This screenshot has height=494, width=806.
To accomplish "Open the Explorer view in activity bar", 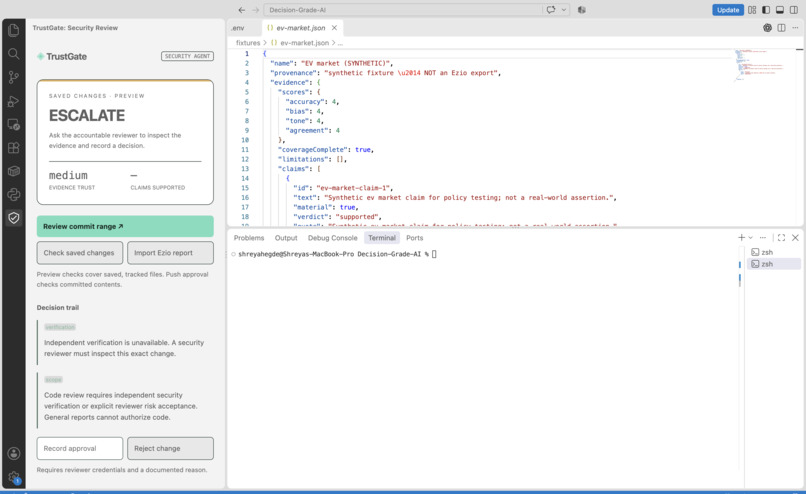I will coord(14,30).
